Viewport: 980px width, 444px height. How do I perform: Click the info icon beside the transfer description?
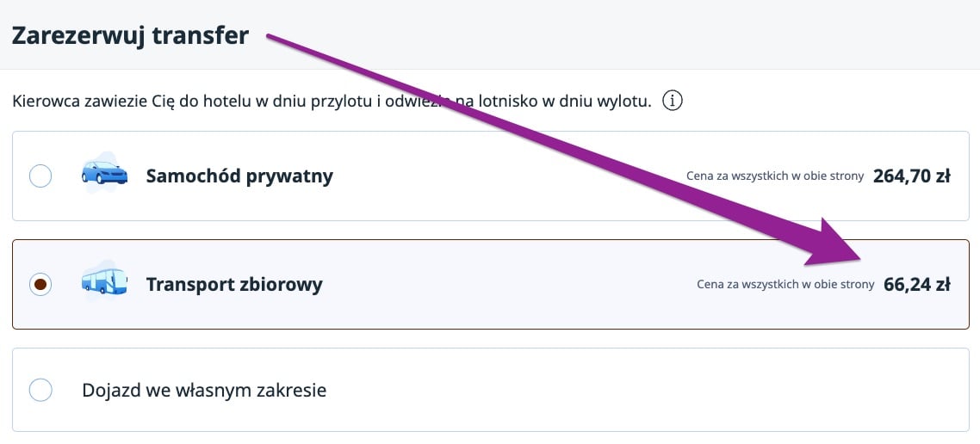[x=673, y=102]
